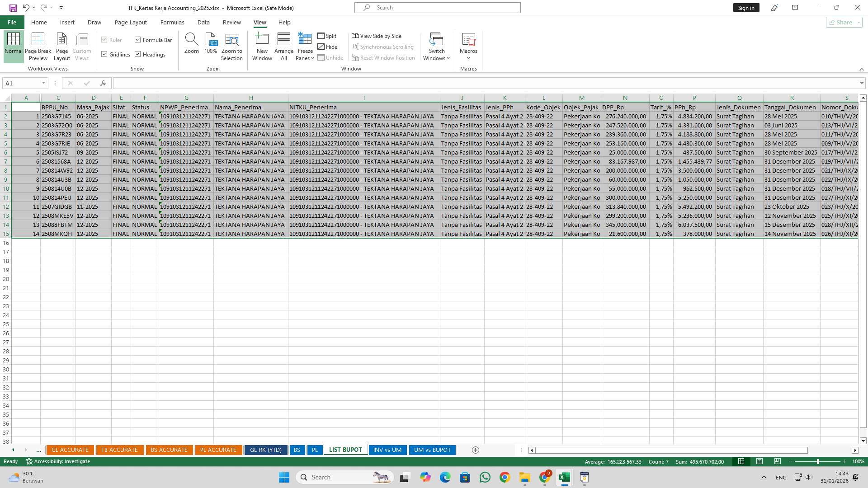Toggle off the Gridlines checkbox
868x488 pixels.
(x=104, y=54)
